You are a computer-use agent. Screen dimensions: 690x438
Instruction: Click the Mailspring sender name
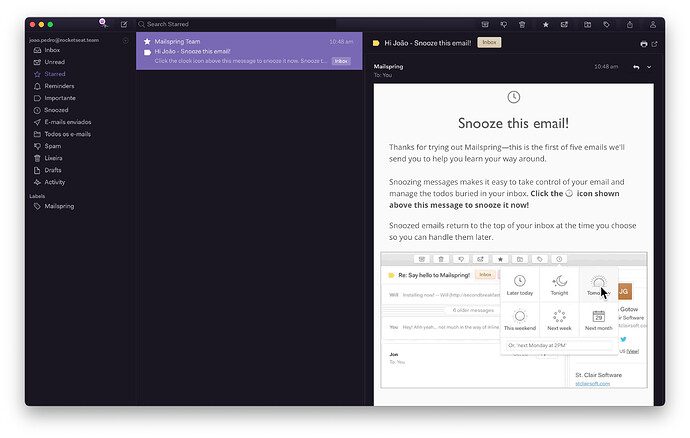[x=388, y=66]
